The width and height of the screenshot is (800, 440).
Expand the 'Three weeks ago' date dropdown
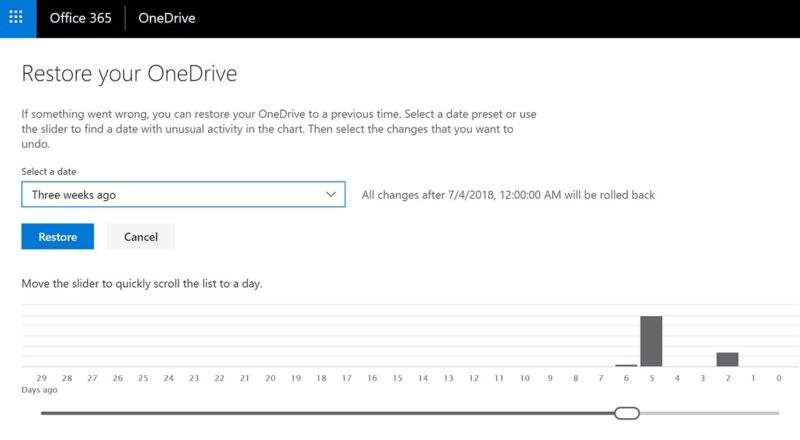[x=183, y=194]
